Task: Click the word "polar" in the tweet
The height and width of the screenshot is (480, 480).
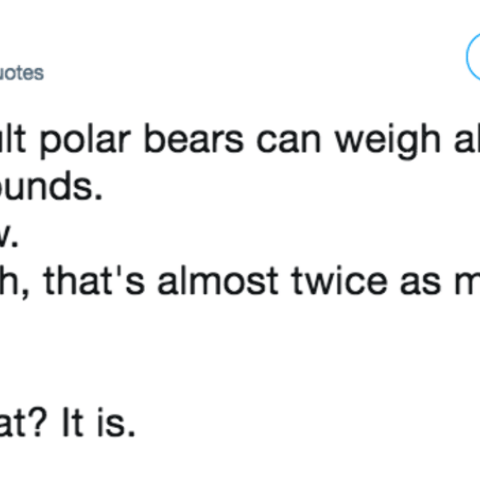Action: pyautogui.click(x=85, y=140)
